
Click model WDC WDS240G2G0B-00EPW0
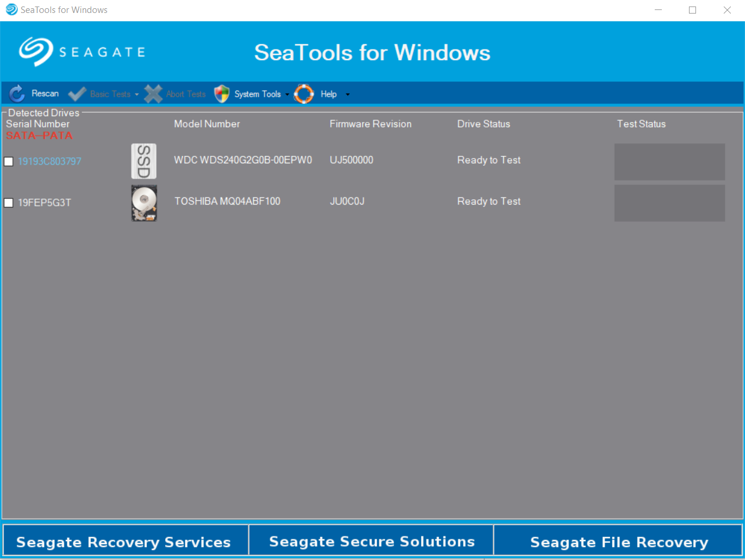click(x=242, y=160)
